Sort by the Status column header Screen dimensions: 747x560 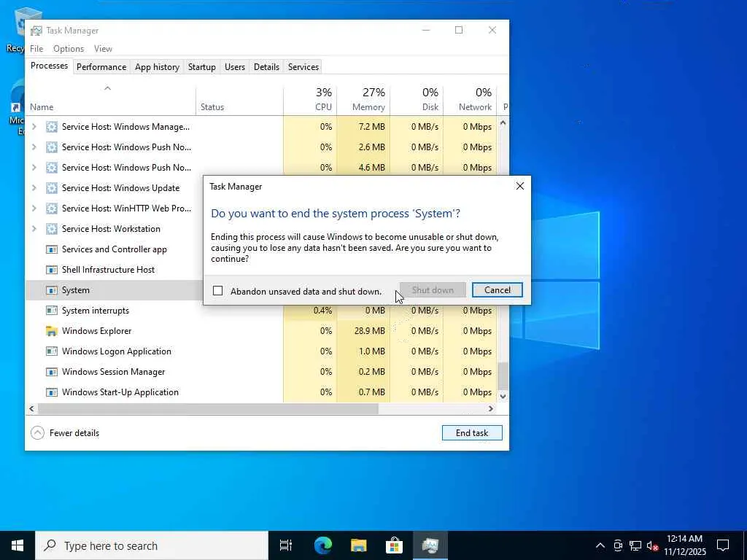[x=239, y=101]
